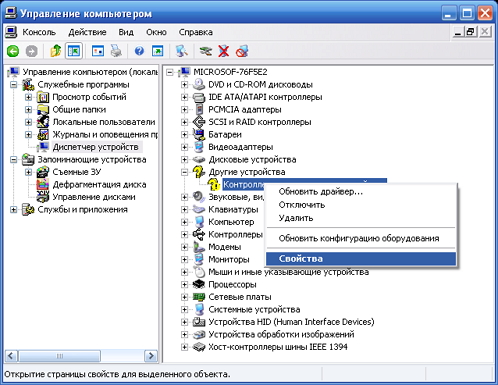This screenshot has height=385, width=498.
Task: Select Устройства обработки изображений category
Action: click(281, 334)
